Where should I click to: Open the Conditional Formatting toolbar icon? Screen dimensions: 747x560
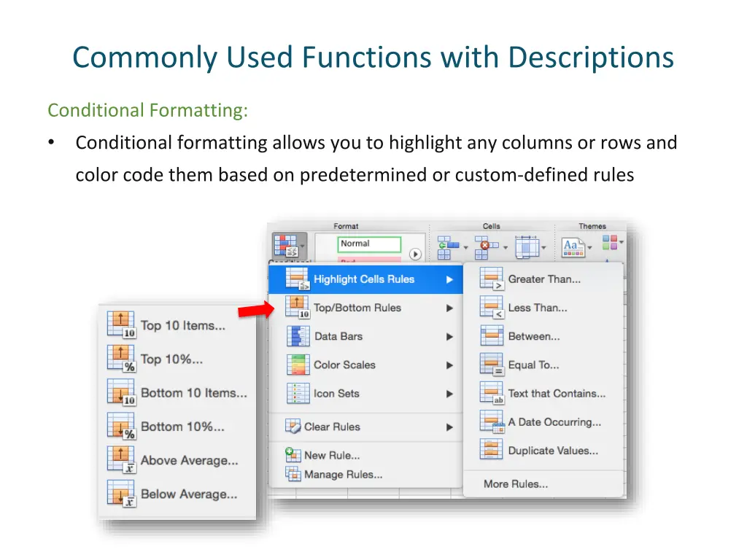coord(286,245)
